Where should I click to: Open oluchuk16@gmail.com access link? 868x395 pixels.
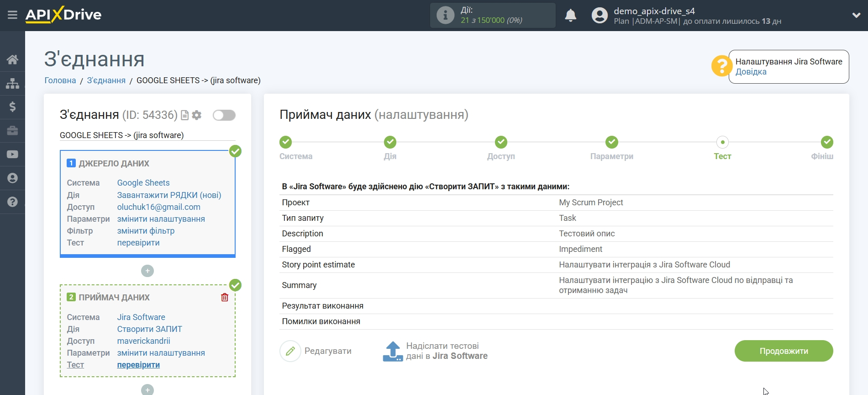[x=158, y=207]
